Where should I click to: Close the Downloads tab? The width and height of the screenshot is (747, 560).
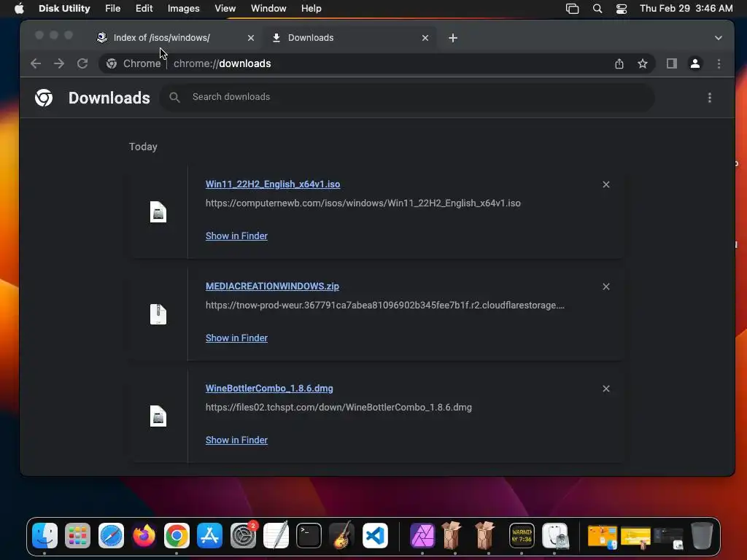[x=425, y=38]
